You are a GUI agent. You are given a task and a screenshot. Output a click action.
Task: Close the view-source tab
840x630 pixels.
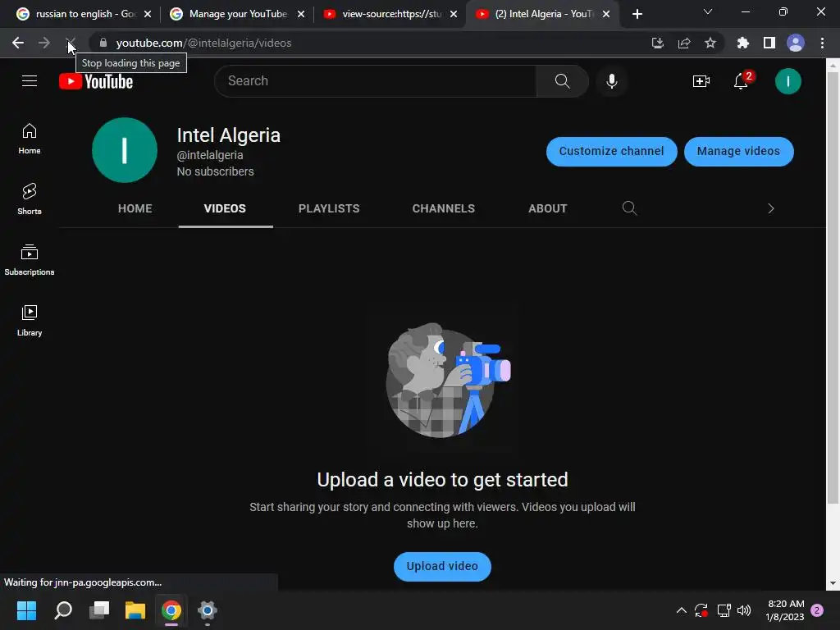(454, 14)
